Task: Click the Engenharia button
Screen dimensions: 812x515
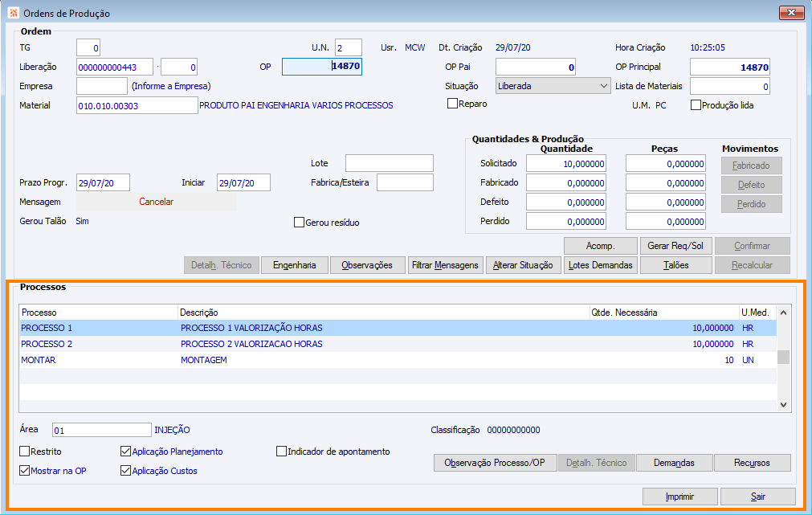Action: tap(295, 265)
